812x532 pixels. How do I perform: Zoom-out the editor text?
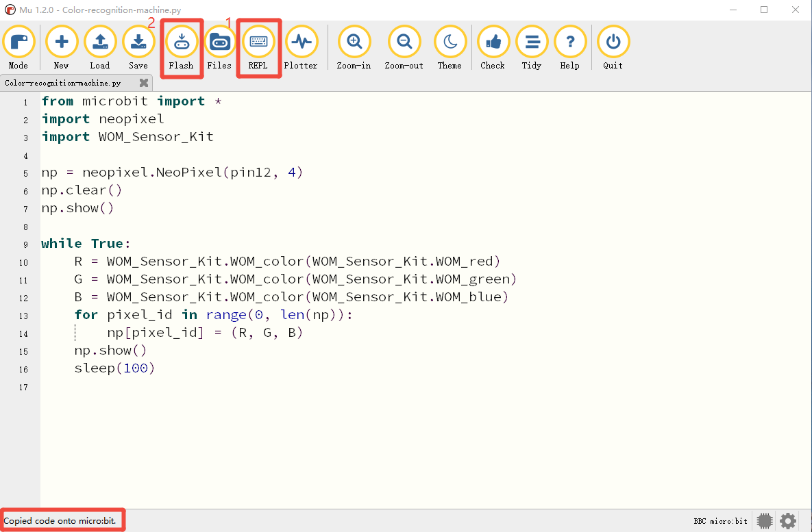[x=404, y=48]
